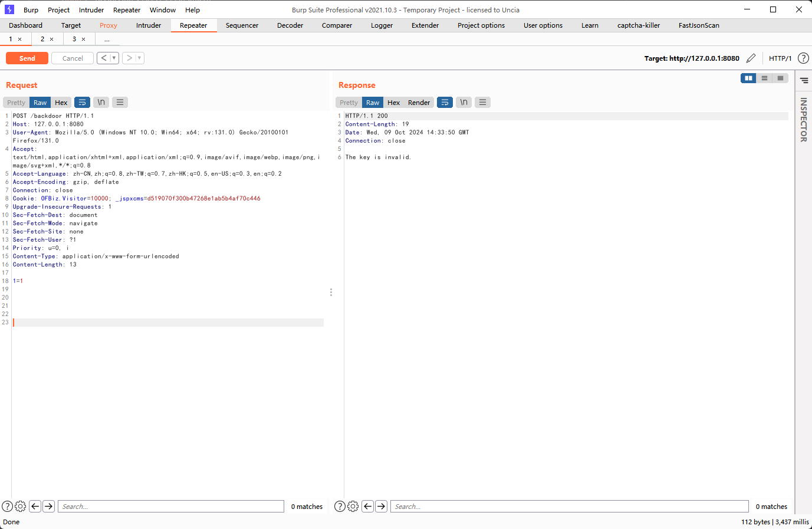
Task: Click the request body line 1=1
Action: pos(18,281)
